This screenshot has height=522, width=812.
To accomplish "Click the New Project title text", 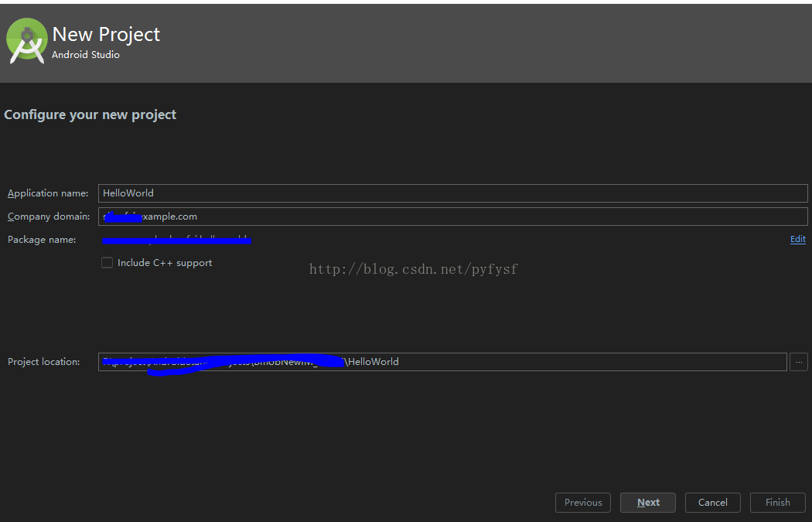I will pos(106,34).
